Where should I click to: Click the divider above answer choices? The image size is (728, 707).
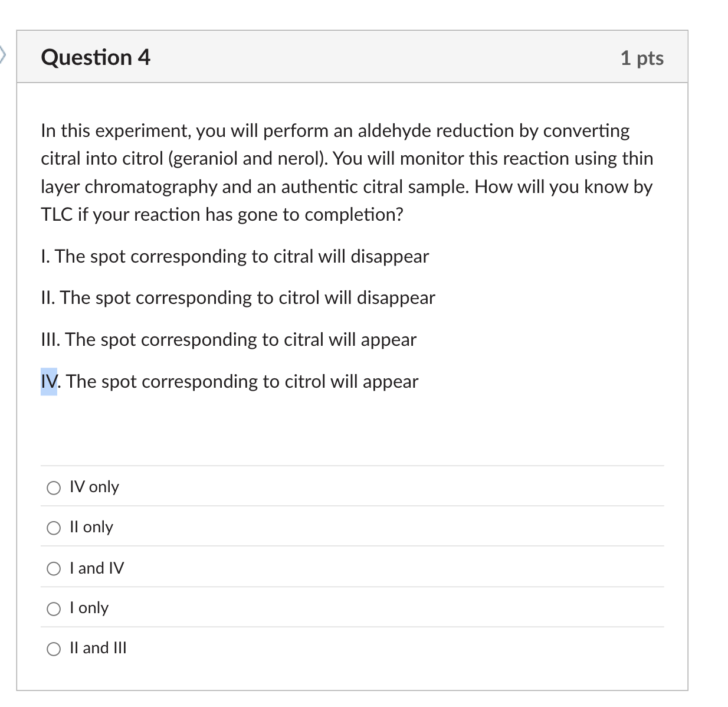(x=352, y=465)
